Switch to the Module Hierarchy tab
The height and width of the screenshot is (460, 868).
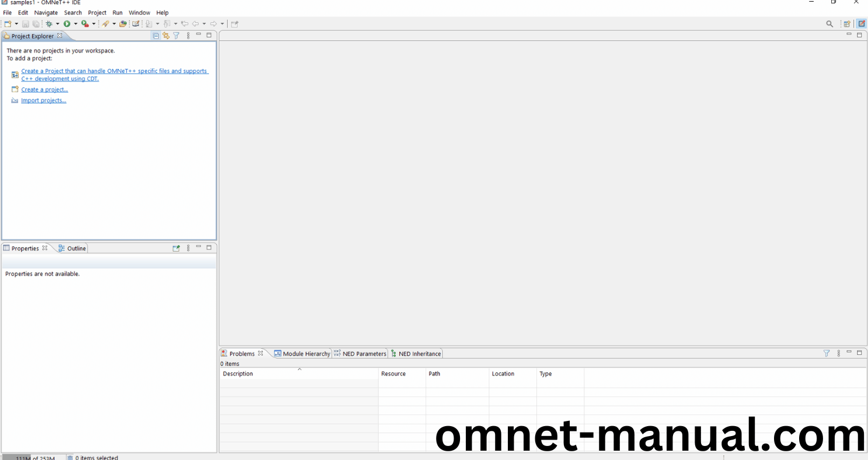[x=302, y=354]
